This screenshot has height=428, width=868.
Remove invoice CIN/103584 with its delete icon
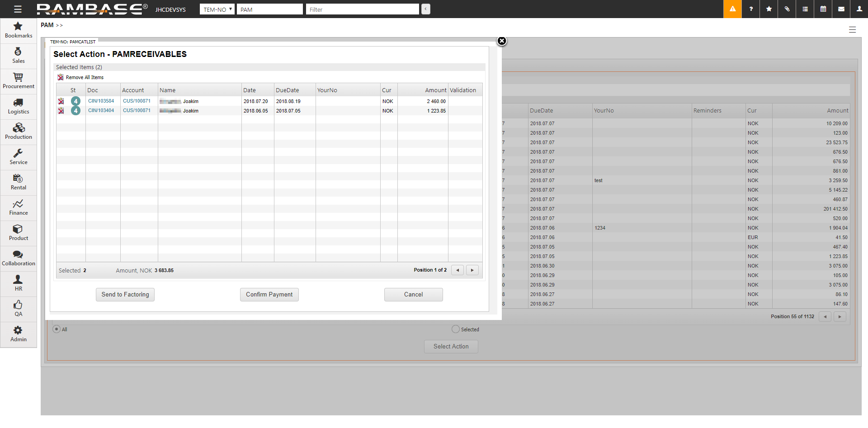61,101
